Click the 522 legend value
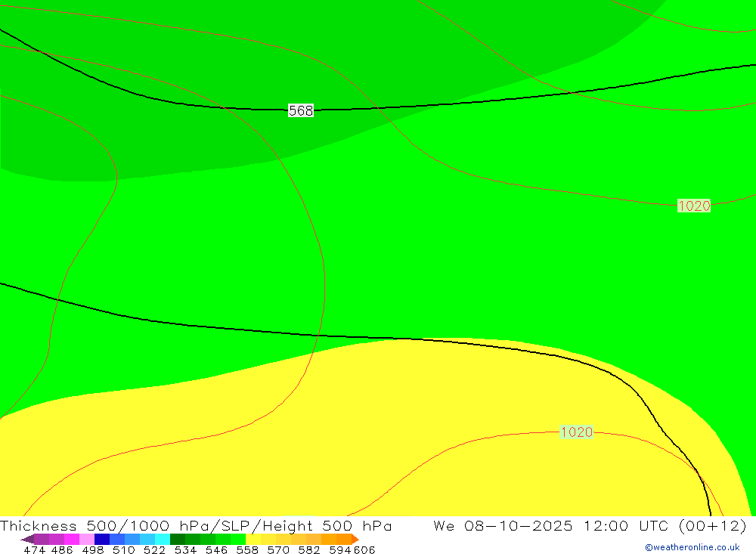The height and width of the screenshot is (554, 756). click(x=154, y=549)
